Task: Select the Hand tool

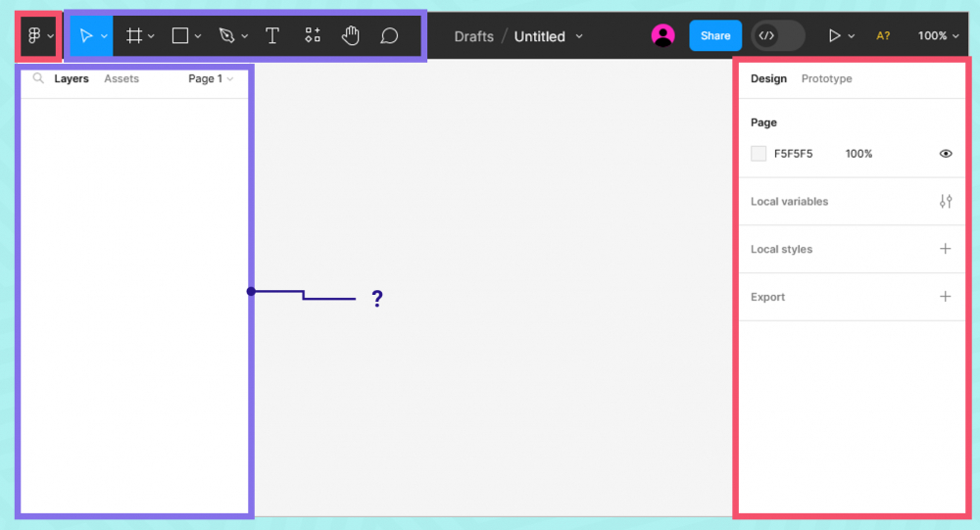Action: (x=351, y=36)
